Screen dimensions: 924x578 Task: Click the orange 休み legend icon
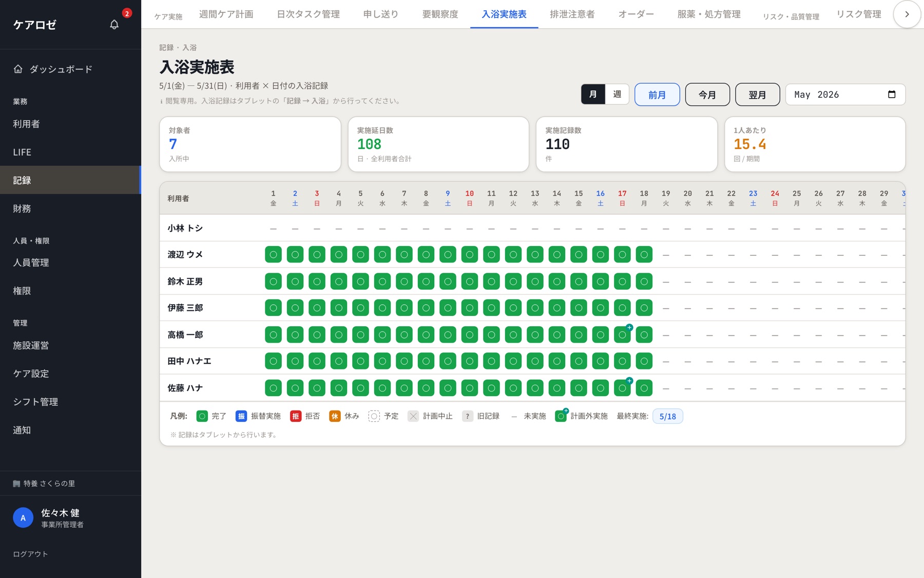point(335,416)
